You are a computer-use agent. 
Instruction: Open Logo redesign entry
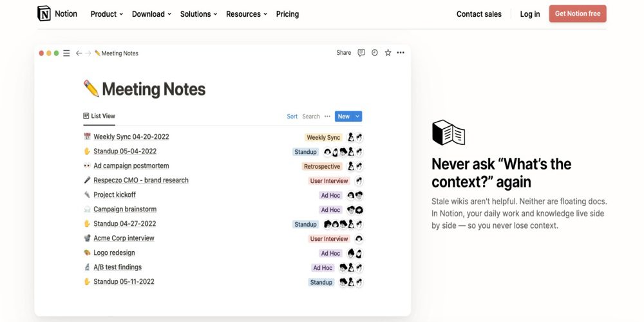tap(114, 252)
